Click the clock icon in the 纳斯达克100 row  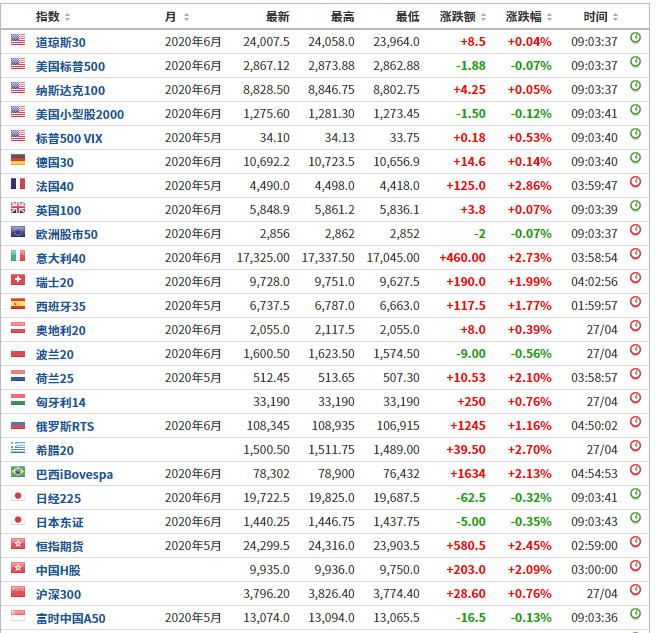pos(635,86)
